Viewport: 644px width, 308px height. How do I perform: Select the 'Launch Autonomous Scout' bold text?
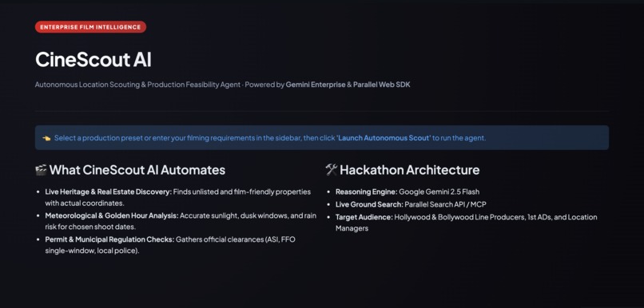click(384, 138)
